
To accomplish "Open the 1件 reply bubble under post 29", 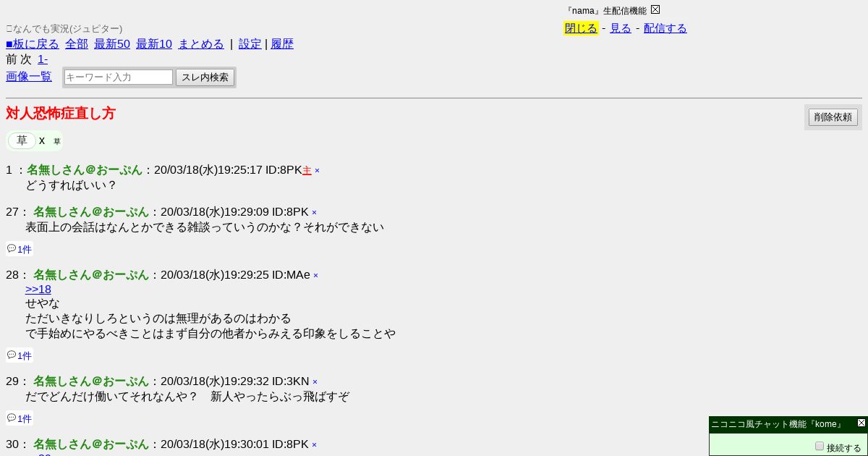I will tap(20, 418).
